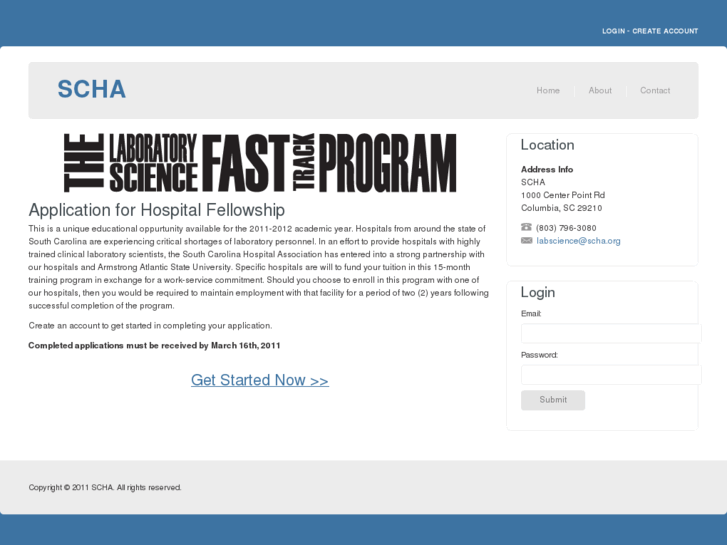
Task: Open the CREATE ACCOUNT link
Action: tap(665, 31)
